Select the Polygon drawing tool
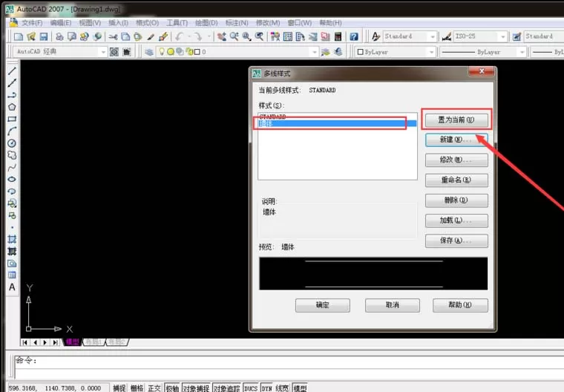Screen dimensions: 564x392 (x=12, y=107)
